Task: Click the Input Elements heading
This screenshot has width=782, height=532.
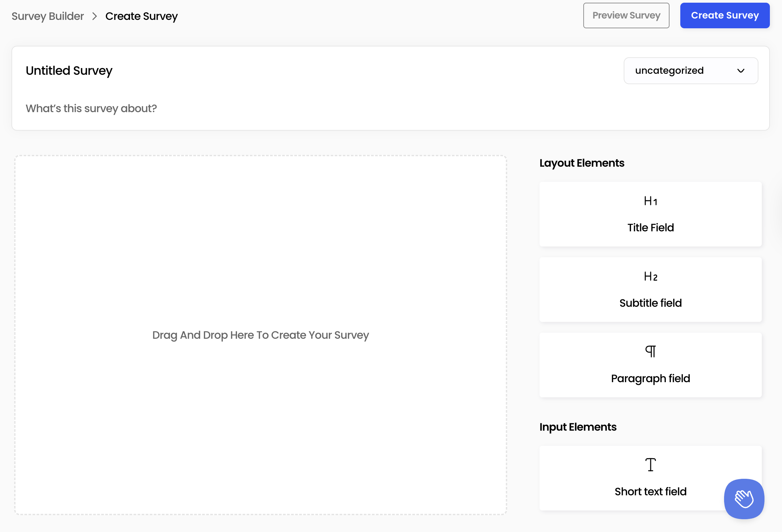Action: coord(578,427)
